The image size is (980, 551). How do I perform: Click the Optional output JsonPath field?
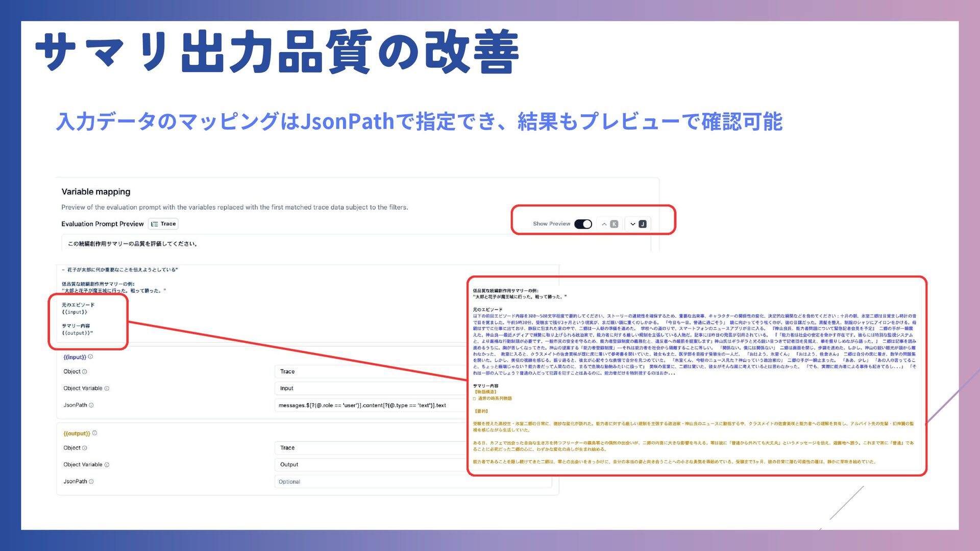tap(412, 482)
